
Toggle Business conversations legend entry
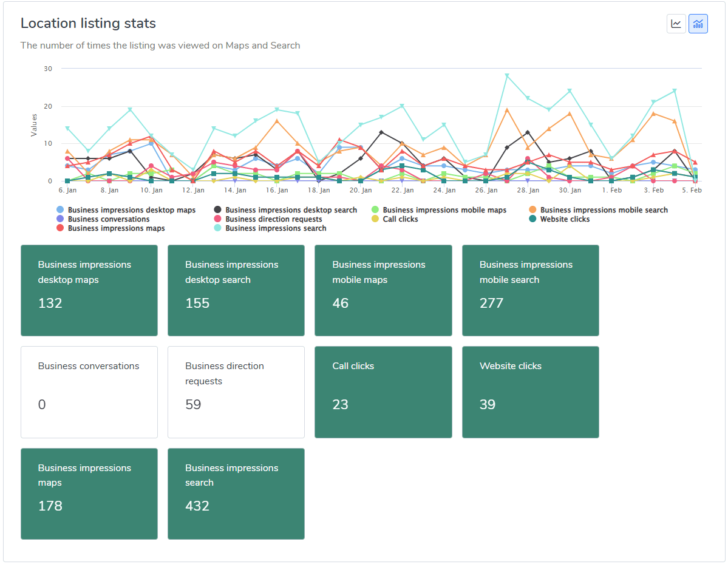(x=103, y=219)
